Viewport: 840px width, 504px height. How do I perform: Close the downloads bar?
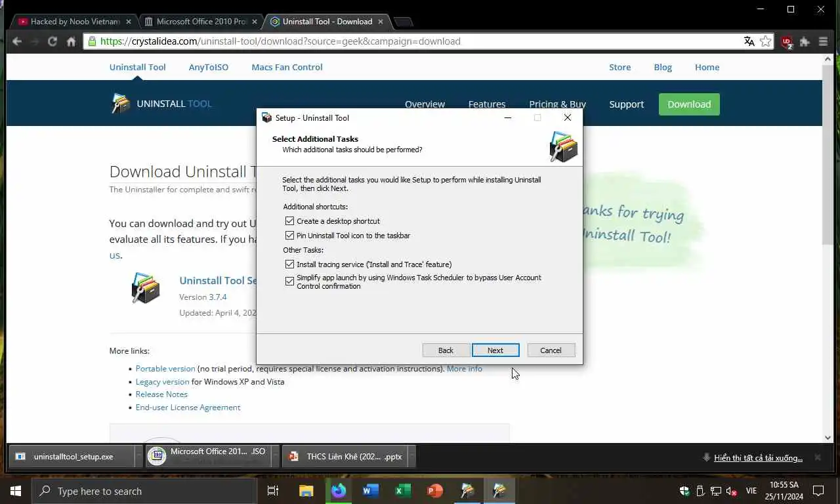(818, 457)
